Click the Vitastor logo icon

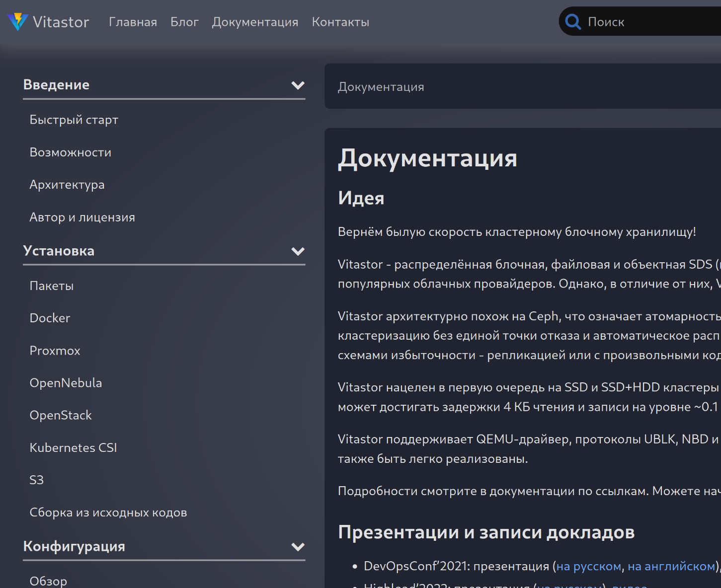(x=18, y=21)
